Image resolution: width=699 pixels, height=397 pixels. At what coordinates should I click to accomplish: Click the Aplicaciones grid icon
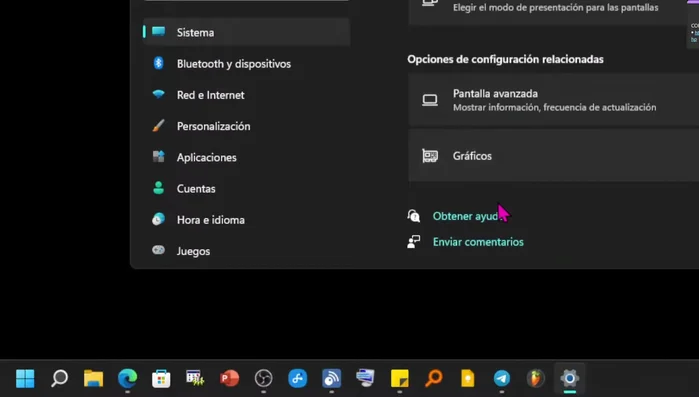click(158, 156)
